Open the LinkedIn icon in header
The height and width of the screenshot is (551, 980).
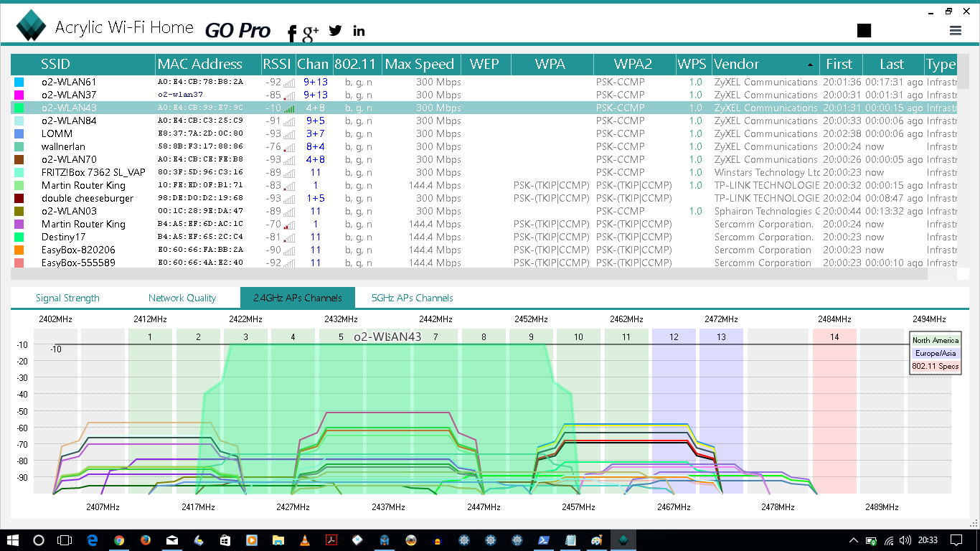(359, 30)
